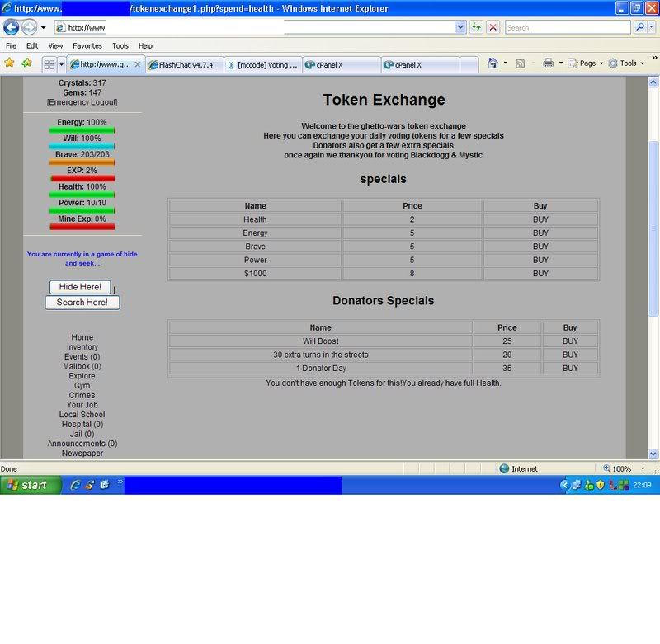Click the browser Back arrow button

(x=11, y=27)
